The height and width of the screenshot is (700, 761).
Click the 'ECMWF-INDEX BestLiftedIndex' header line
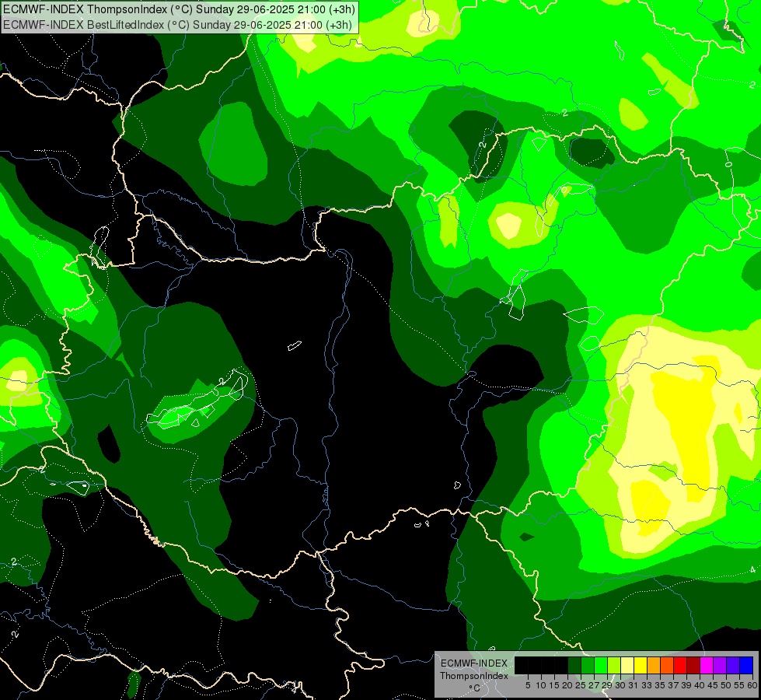(178, 25)
